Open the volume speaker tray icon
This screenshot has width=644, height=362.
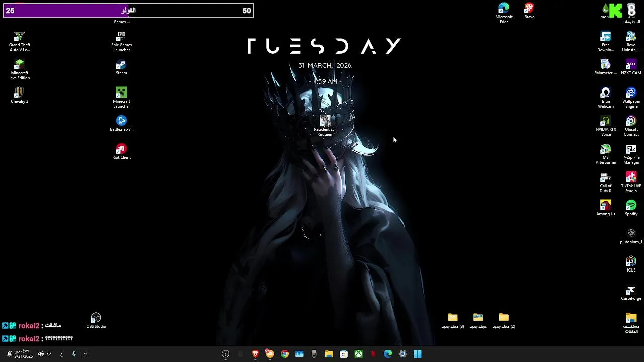tap(41, 354)
